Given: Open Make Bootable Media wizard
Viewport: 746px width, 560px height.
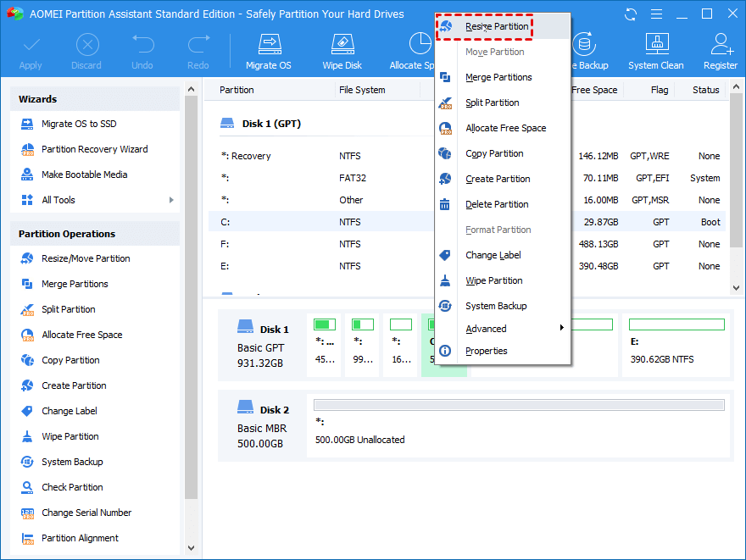Looking at the screenshot, I should point(84,175).
